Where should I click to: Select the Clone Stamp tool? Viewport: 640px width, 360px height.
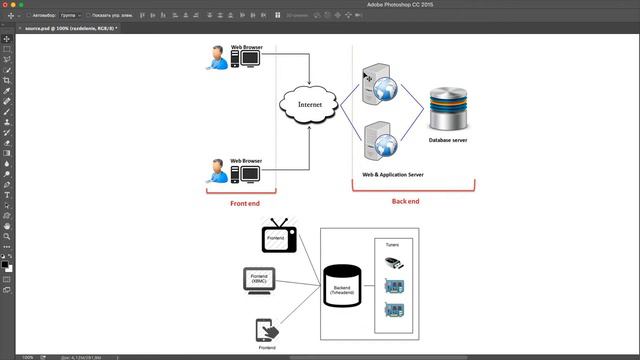pyautogui.click(x=7, y=122)
